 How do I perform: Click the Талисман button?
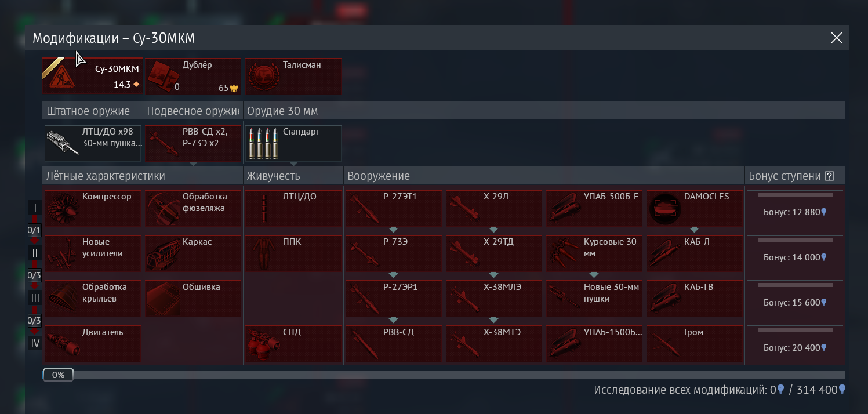point(293,76)
